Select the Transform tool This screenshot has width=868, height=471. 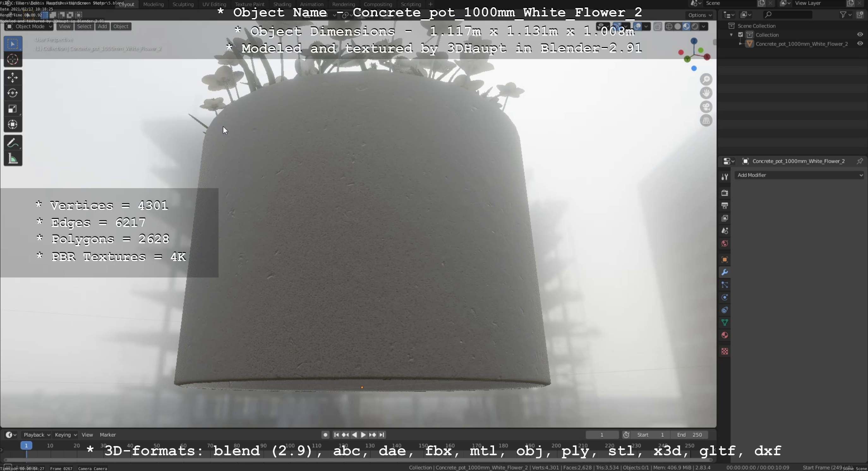tap(13, 125)
